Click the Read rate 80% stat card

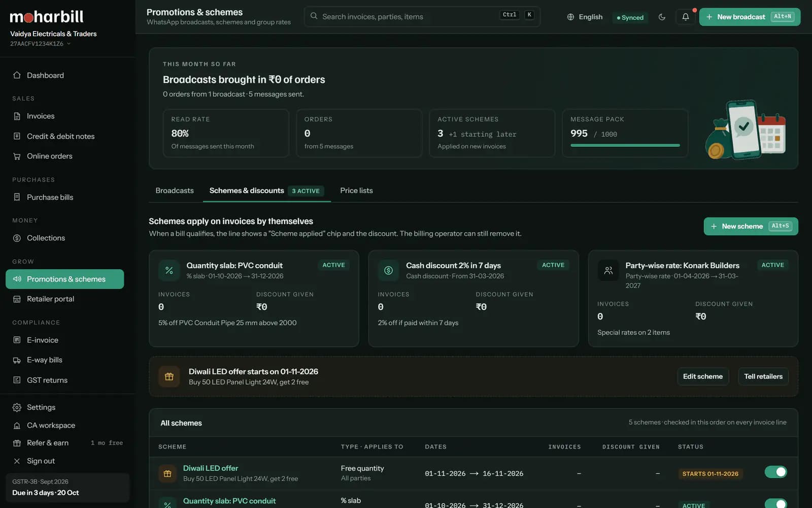226,133
